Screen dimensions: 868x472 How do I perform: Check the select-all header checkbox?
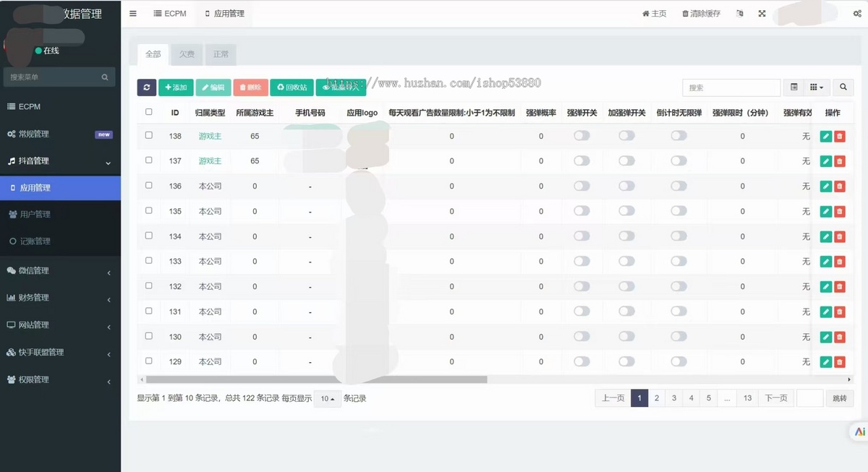coord(149,112)
